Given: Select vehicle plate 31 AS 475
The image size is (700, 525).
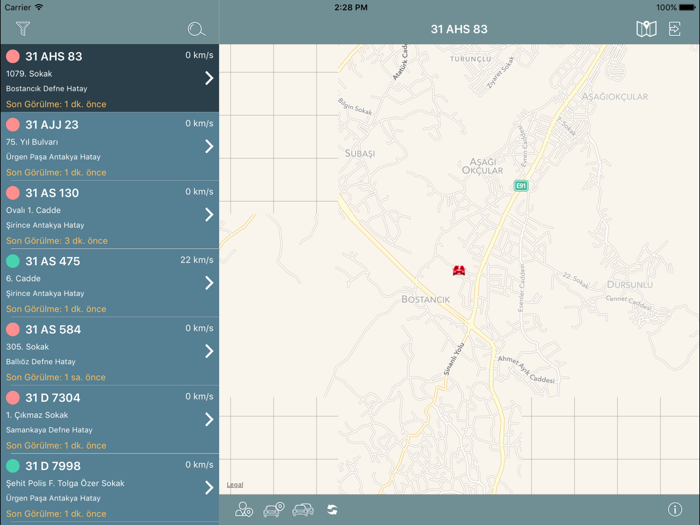Looking at the screenshot, I should (x=53, y=262).
